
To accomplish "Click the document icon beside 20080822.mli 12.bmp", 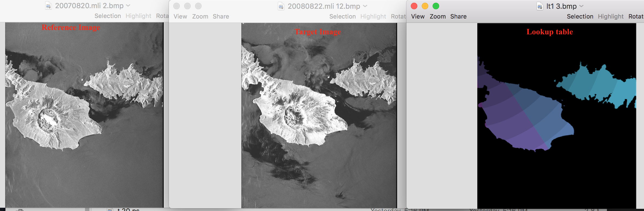I will coord(281,6).
